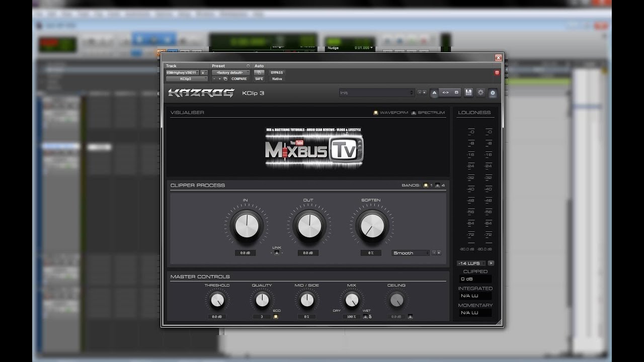
Task: Set clipper bands to 4
Action: point(437,185)
